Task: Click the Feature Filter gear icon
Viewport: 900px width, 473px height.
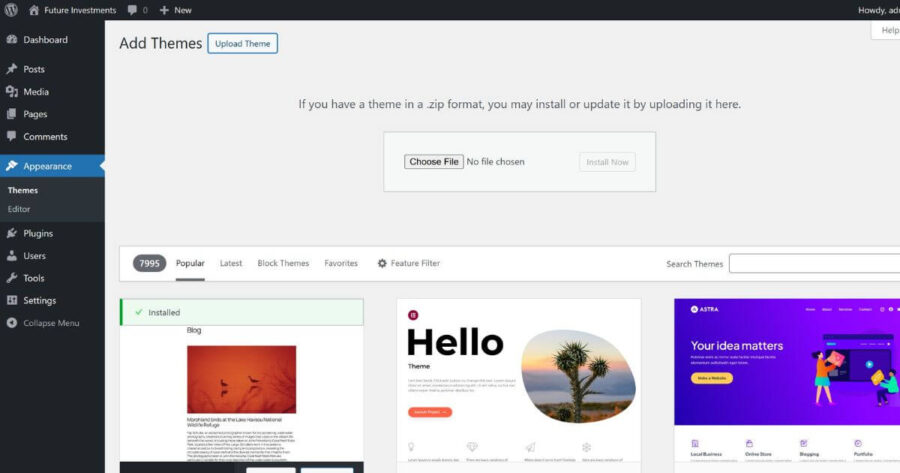Action: [x=382, y=263]
